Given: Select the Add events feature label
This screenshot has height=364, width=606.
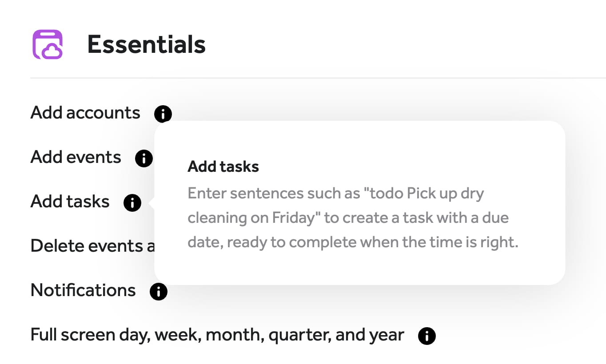Looking at the screenshot, I should click(76, 157).
